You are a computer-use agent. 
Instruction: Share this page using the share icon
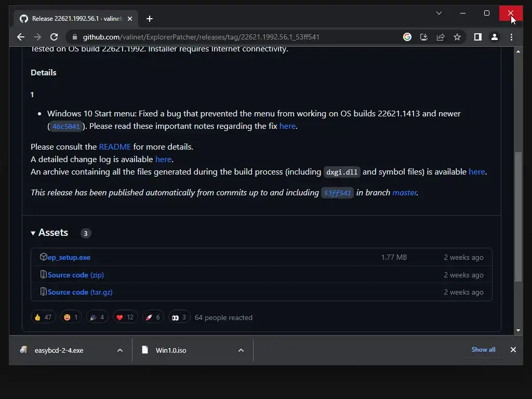(x=441, y=37)
